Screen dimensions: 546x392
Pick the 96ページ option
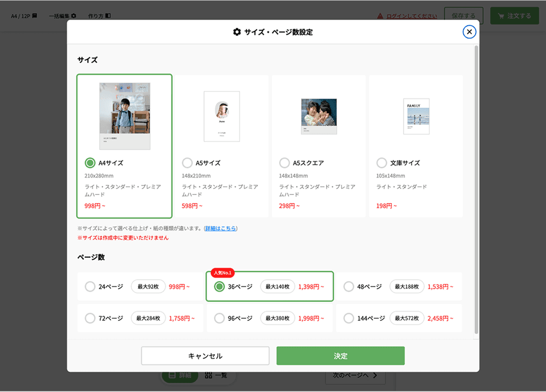[x=219, y=318]
